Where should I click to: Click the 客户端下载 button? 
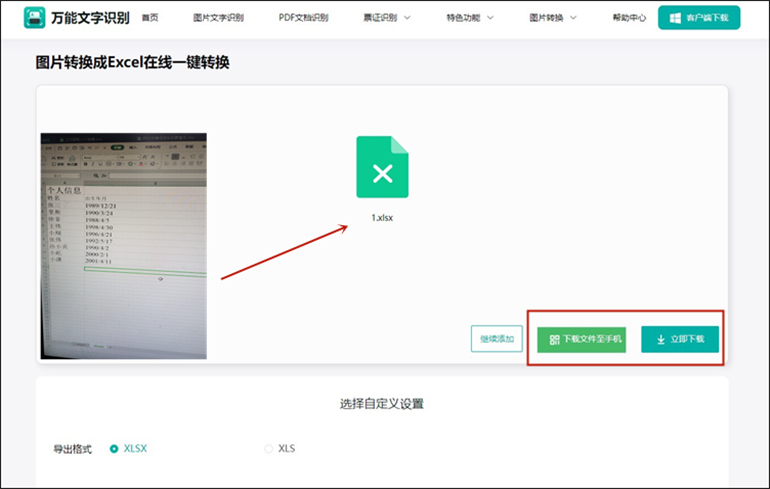click(x=699, y=18)
